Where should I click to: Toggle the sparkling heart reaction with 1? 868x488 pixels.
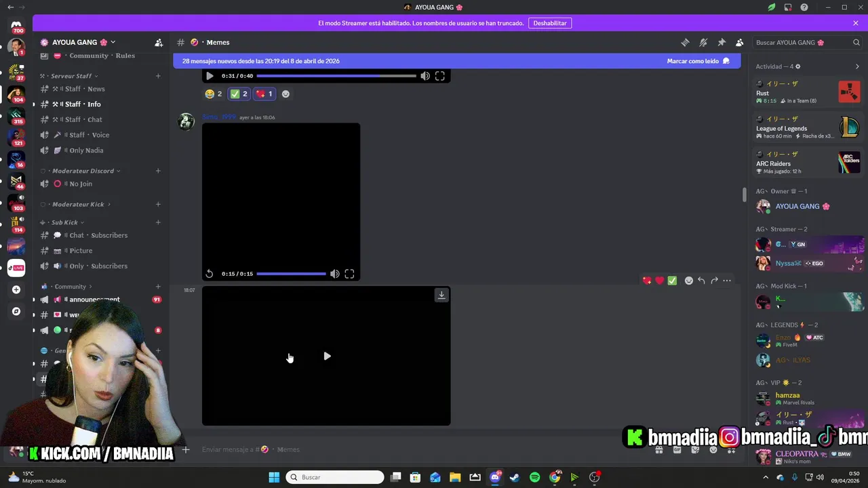point(264,94)
